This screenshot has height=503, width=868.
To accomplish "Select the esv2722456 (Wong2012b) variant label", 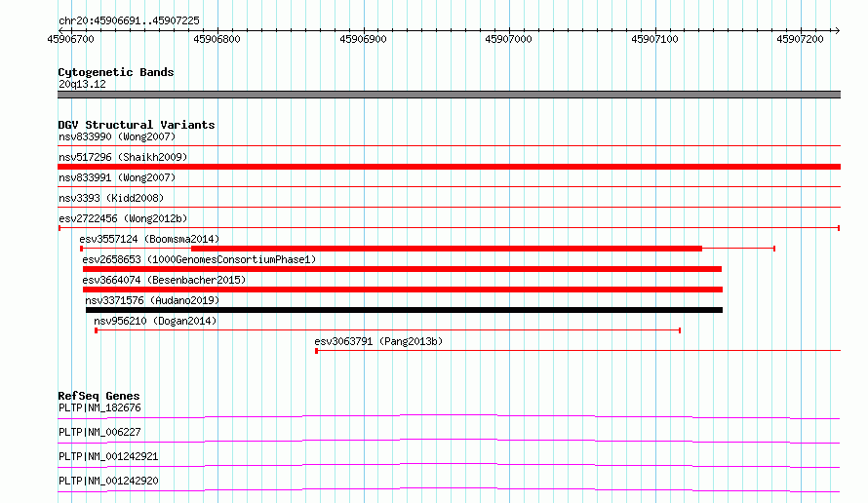I will (x=123, y=218).
